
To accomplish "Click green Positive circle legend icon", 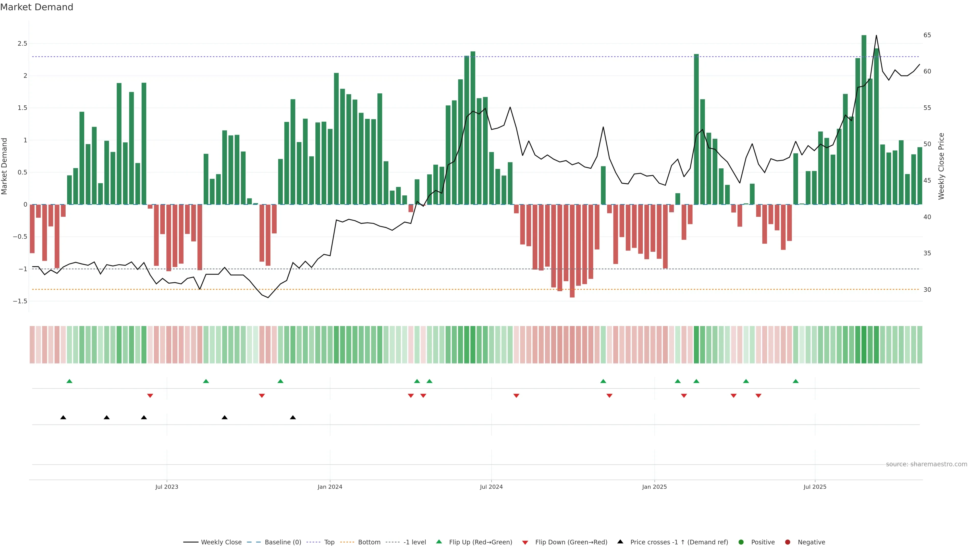I will [x=741, y=542].
